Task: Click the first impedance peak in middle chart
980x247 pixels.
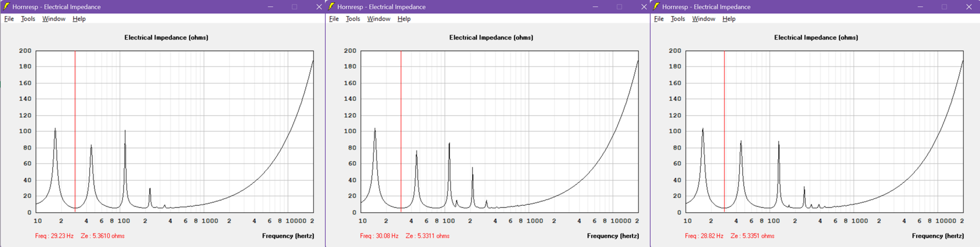Action: tap(375, 129)
